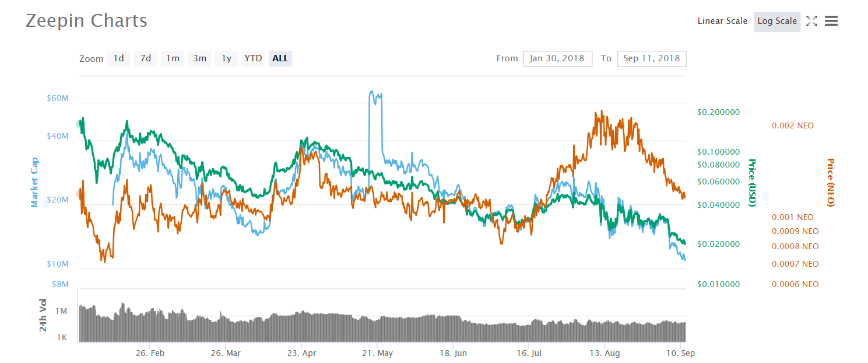Screen dimensions: 868x363
Task: Click the $60M market cap tick
Action: tap(58, 98)
